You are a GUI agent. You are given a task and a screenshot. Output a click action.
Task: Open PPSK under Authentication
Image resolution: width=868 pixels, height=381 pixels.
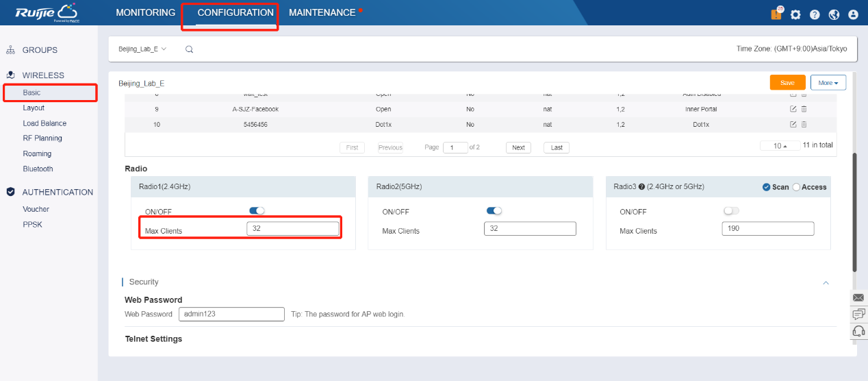click(33, 224)
